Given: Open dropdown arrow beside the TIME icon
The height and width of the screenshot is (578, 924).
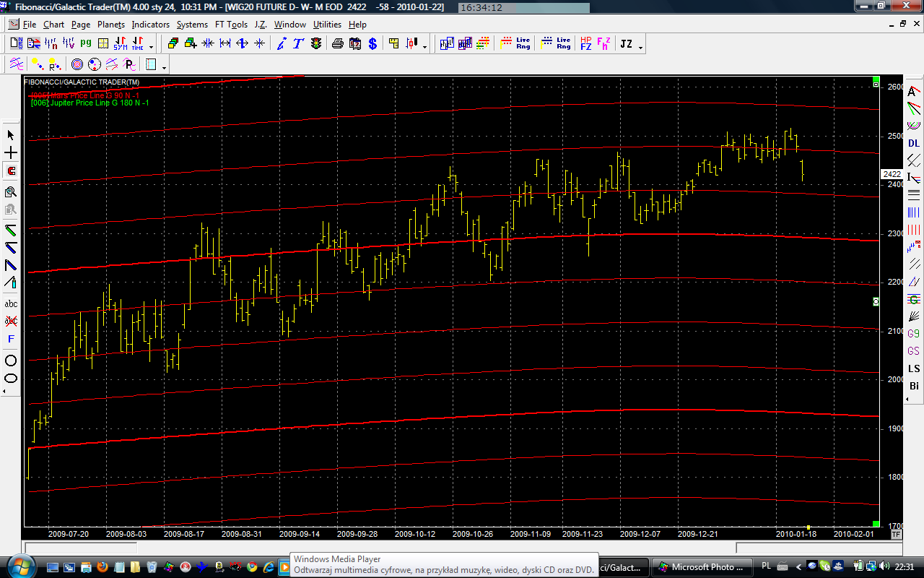Looking at the screenshot, I should (151, 47).
